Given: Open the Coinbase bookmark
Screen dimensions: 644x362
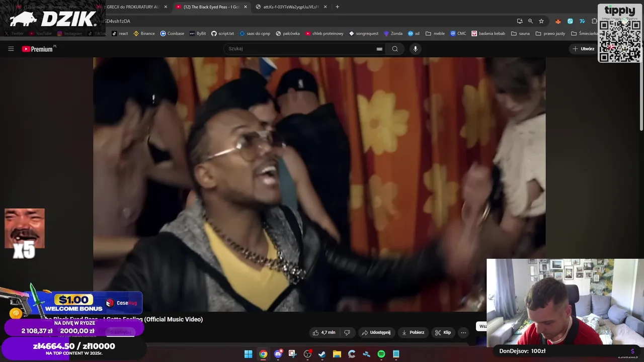Looking at the screenshot, I should [172, 34].
